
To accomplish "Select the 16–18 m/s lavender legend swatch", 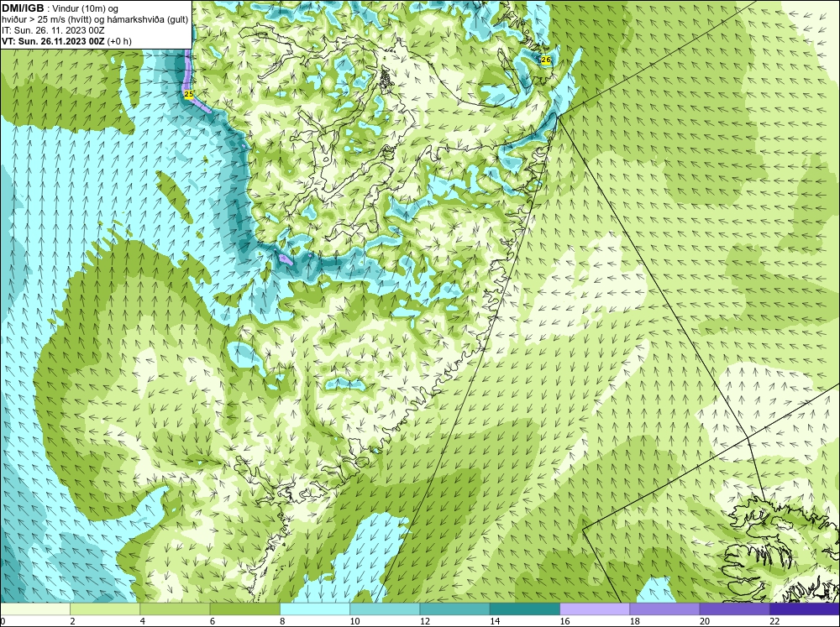I will pos(595,609).
